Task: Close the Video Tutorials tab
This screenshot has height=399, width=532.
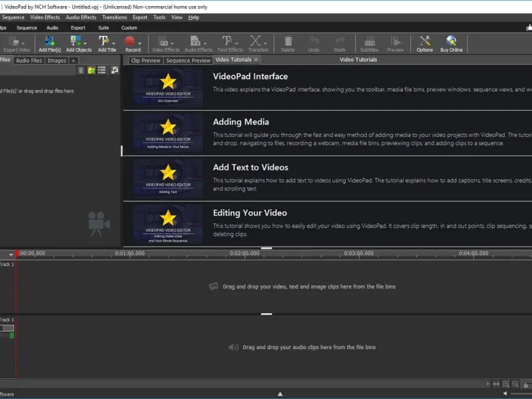Action: coord(256,60)
